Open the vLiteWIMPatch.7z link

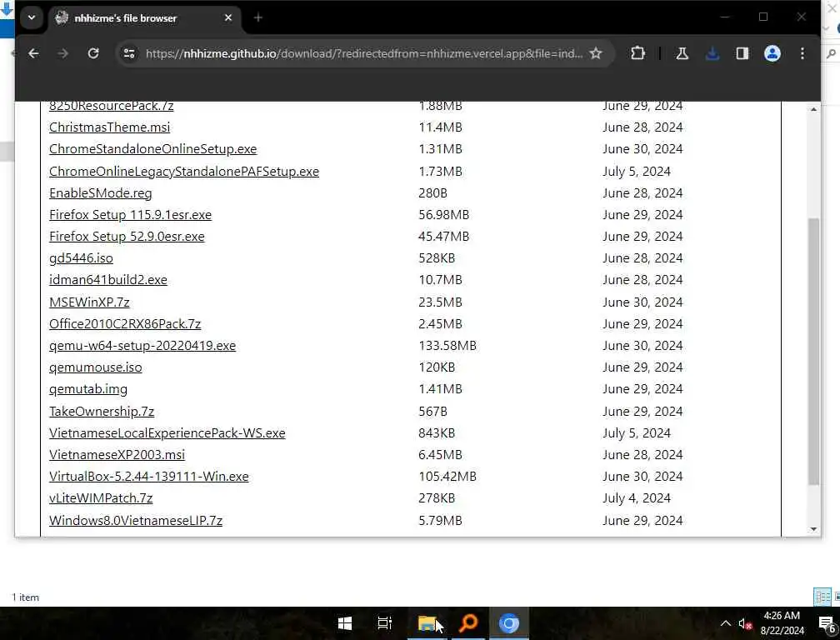click(x=101, y=498)
